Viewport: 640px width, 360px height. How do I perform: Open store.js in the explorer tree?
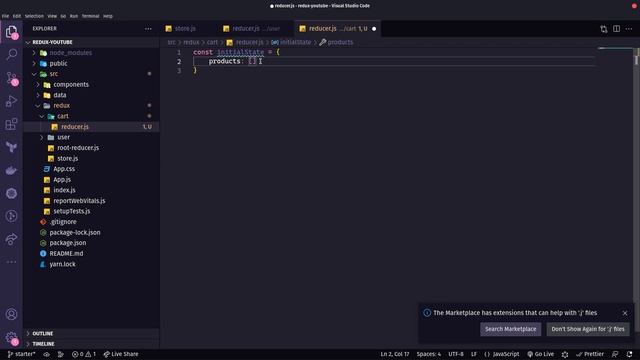[x=67, y=158]
